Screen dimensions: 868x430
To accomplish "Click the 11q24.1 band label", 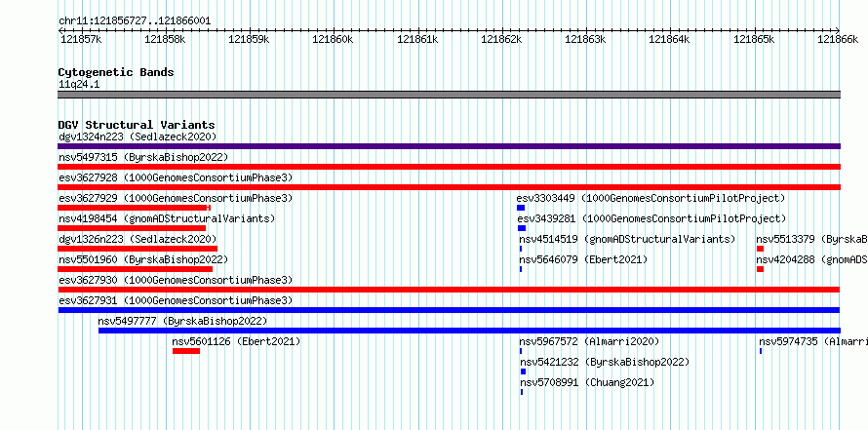I will click(x=79, y=85).
